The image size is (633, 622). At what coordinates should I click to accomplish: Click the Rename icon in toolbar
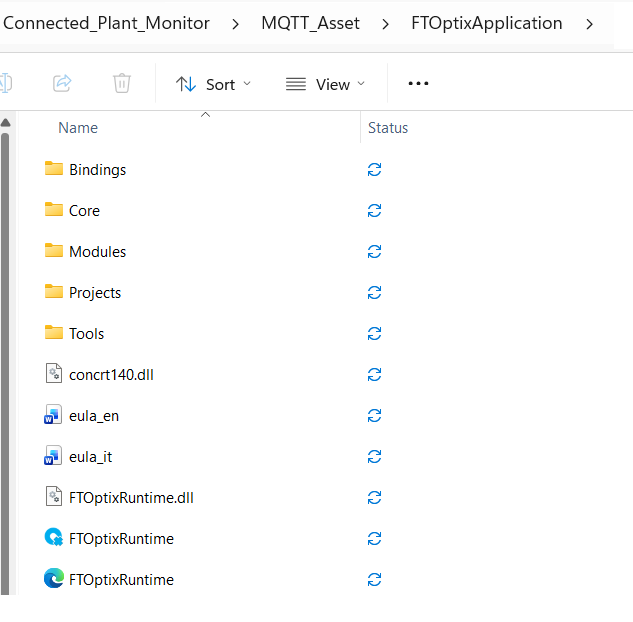coord(6,84)
